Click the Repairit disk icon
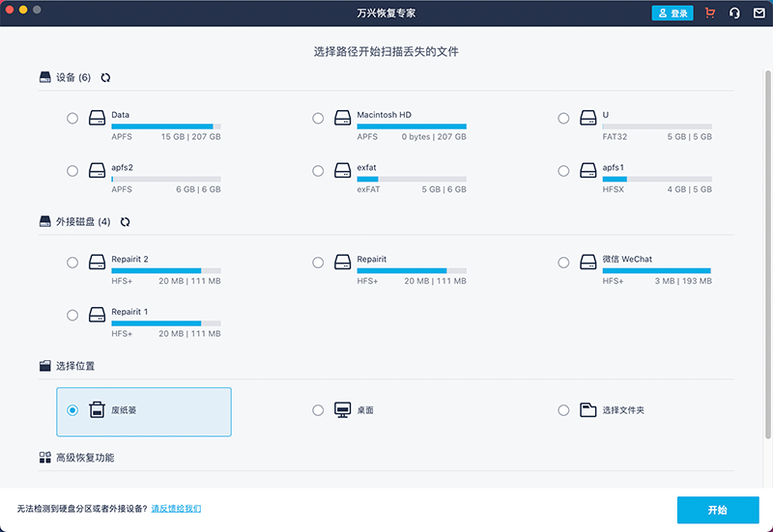The image size is (773, 532). 343,263
